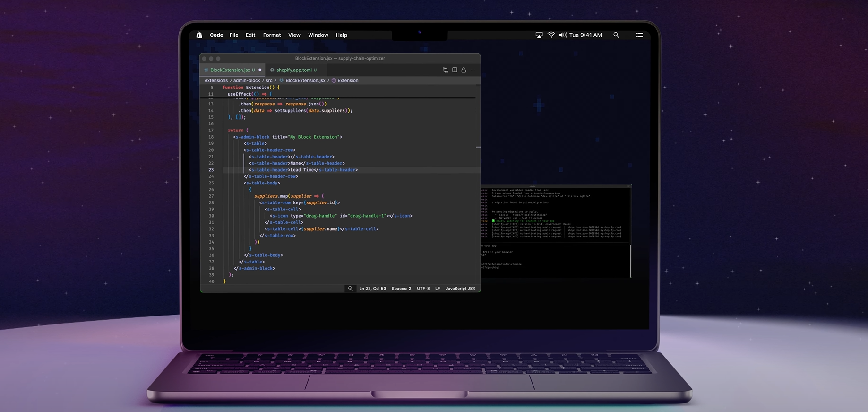868x412 pixels.
Task: Click the Ln 23, Col 53 position indicator
Action: click(x=372, y=289)
